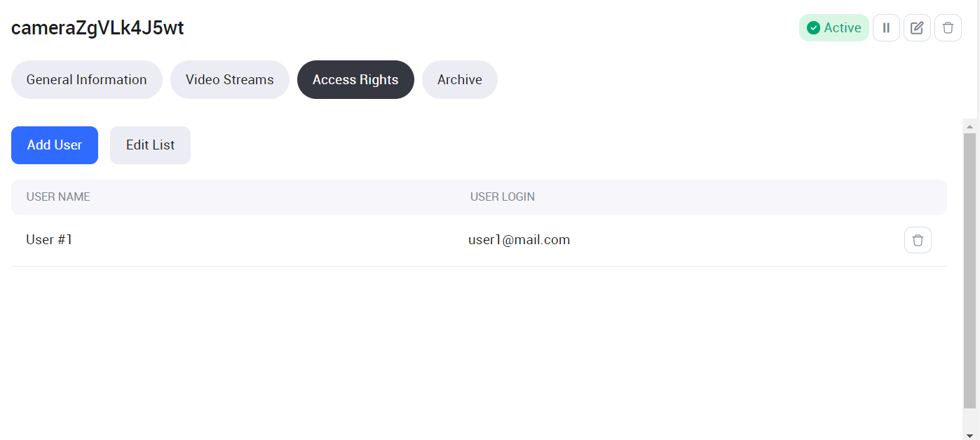Click the vertical scrollbar thumb

(970, 270)
